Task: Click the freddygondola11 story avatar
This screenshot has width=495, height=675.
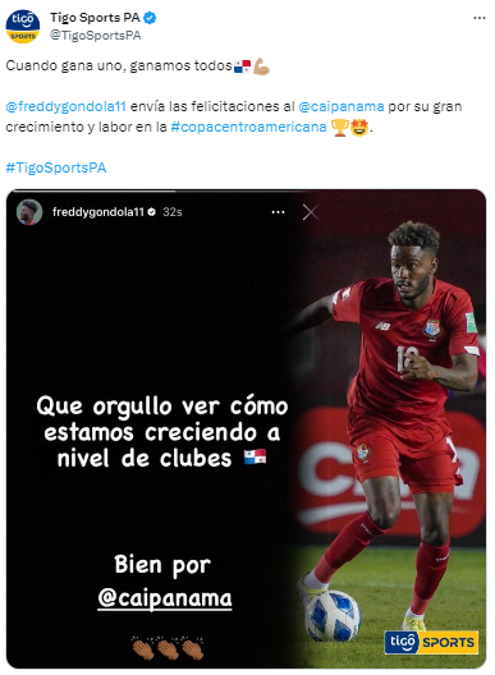Action: pyautogui.click(x=29, y=212)
